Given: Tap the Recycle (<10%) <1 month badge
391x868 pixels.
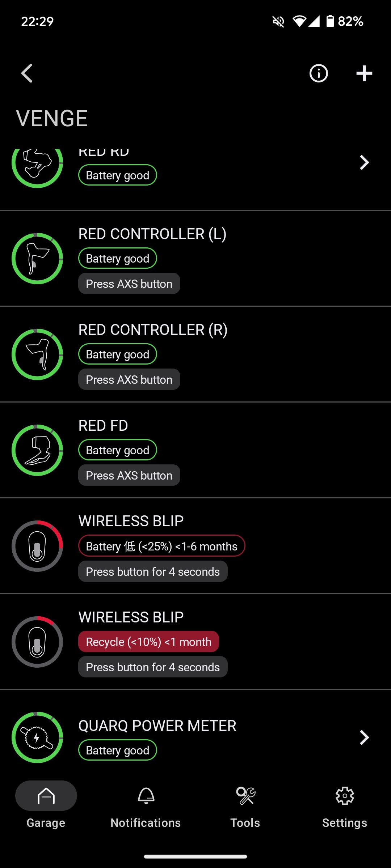Looking at the screenshot, I should pyautogui.click(x=148, y=642).
